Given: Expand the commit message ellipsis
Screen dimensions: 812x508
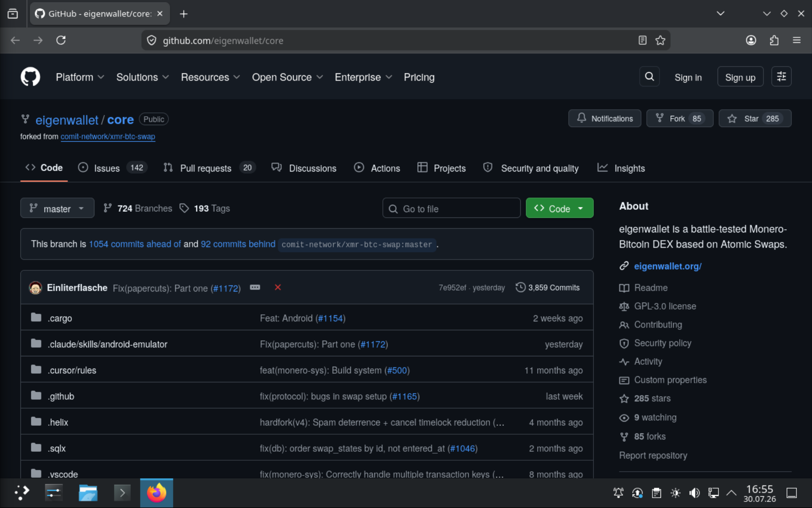Looking at the screenshot, I should (x=255, y=287).
